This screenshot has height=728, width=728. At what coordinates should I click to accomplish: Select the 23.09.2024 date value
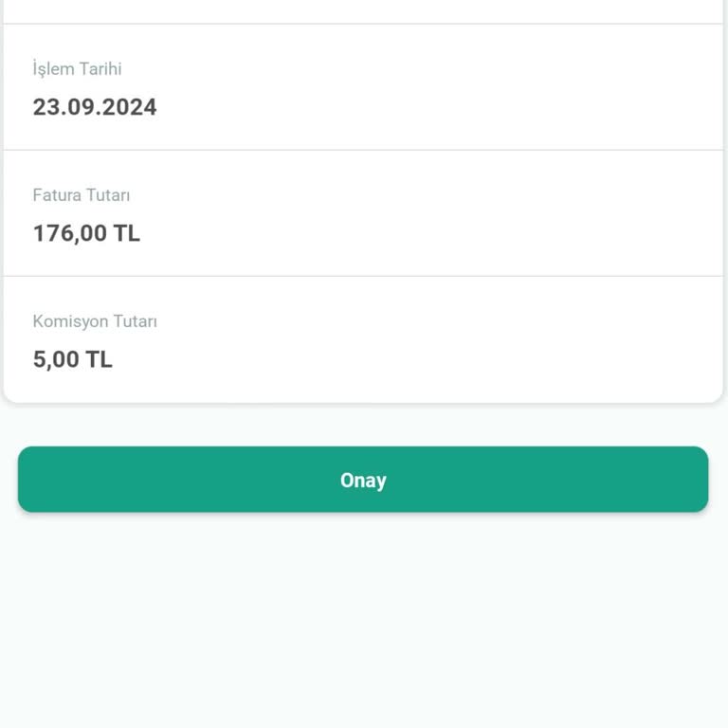tap(95, 107)
